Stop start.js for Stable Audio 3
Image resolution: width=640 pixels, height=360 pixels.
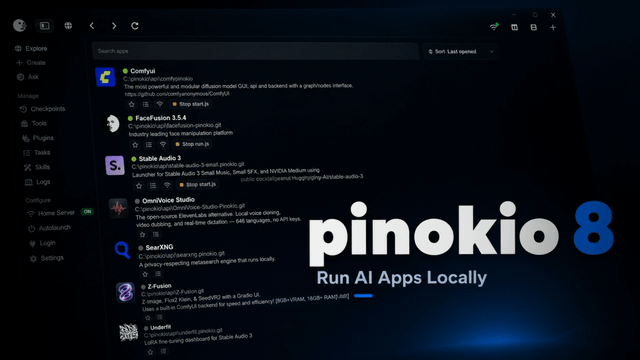point(198,185)
